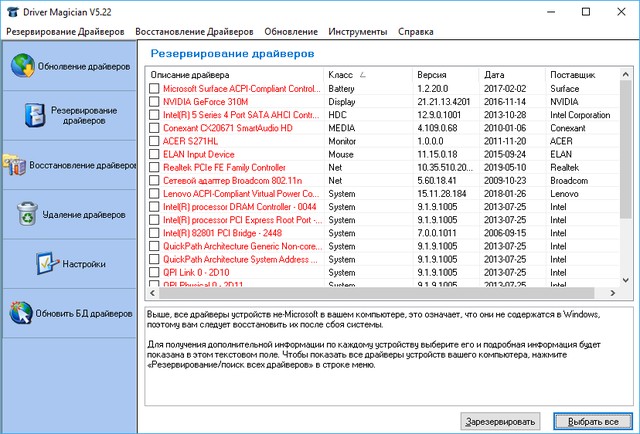The image size is (640, 434).
Task: Click the Удаление драйверов recycle bin icon
Action: (27, 214)
